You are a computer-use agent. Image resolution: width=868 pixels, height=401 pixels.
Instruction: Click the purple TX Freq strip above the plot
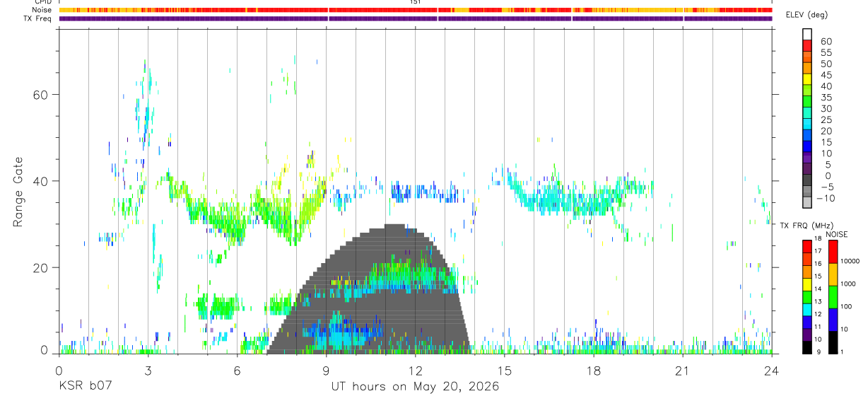[x=416, y=18]
